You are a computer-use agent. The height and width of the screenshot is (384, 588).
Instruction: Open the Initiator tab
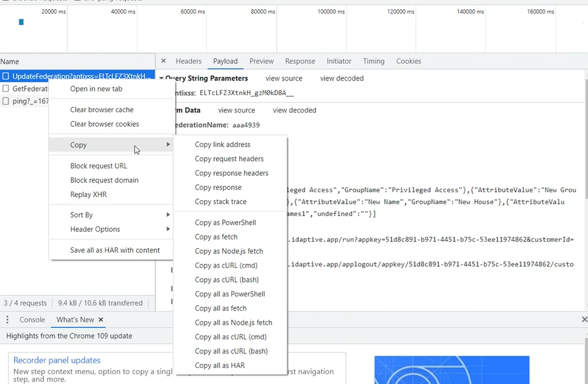pyautogui.click(x=339, y=61)
